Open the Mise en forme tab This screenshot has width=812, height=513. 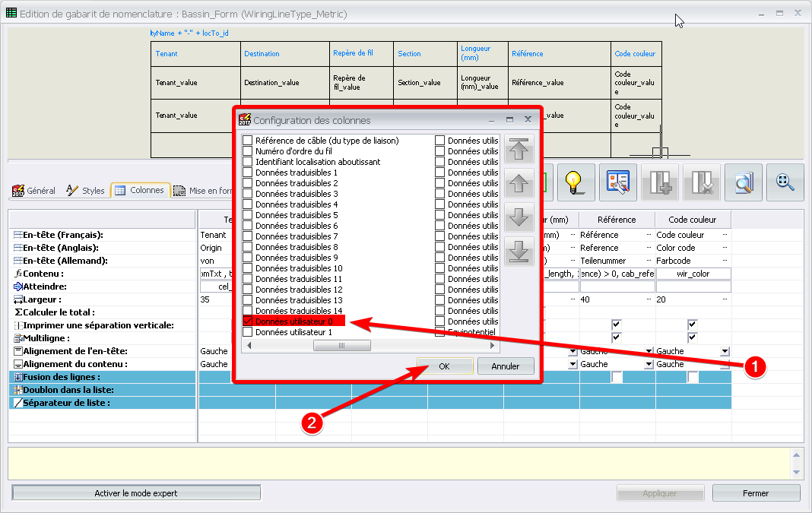203,191
